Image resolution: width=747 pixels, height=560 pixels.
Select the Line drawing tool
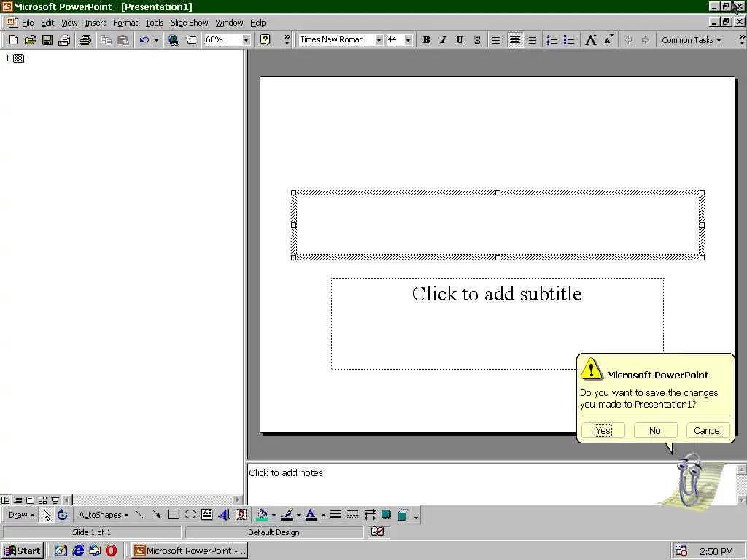(x=139, y=515)
